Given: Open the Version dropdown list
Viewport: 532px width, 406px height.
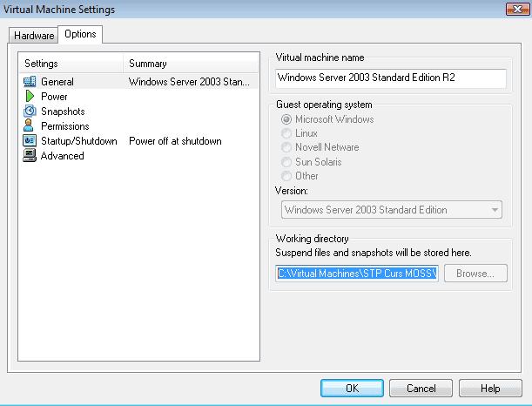Looking at the screenshot, I should coord(392,210).
